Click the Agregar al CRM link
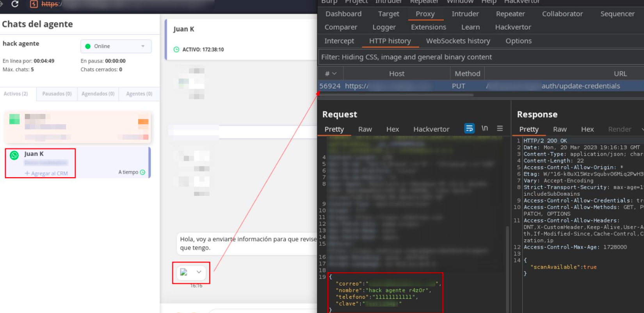 (46, 173)
